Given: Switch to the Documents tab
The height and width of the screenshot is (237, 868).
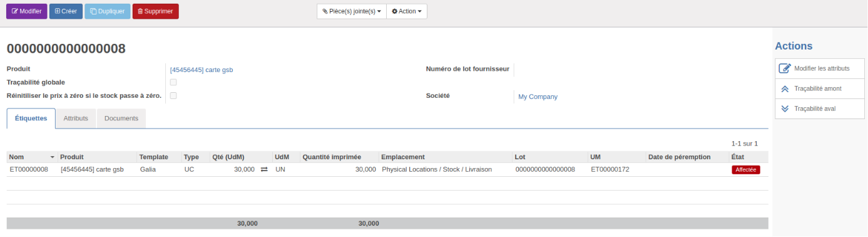Looking at the screenshot, I should (121, 118).
